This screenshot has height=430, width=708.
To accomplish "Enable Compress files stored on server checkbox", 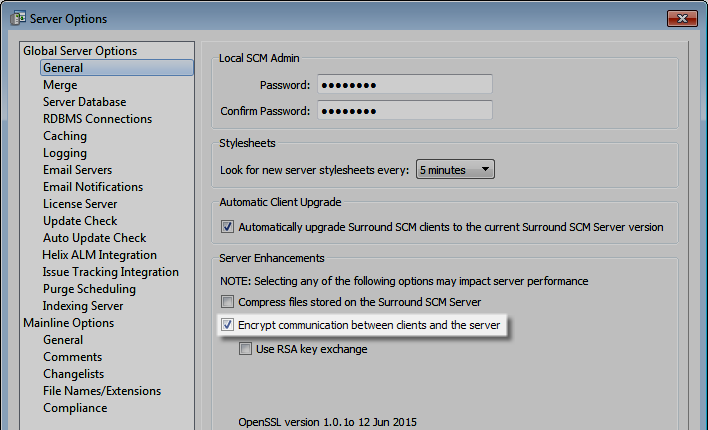I will coord(227,302).
